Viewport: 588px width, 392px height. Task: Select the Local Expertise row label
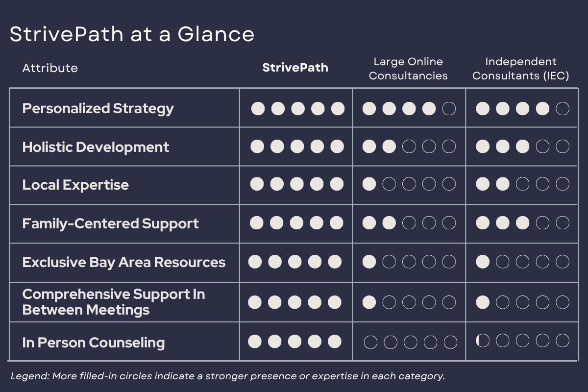75,185
